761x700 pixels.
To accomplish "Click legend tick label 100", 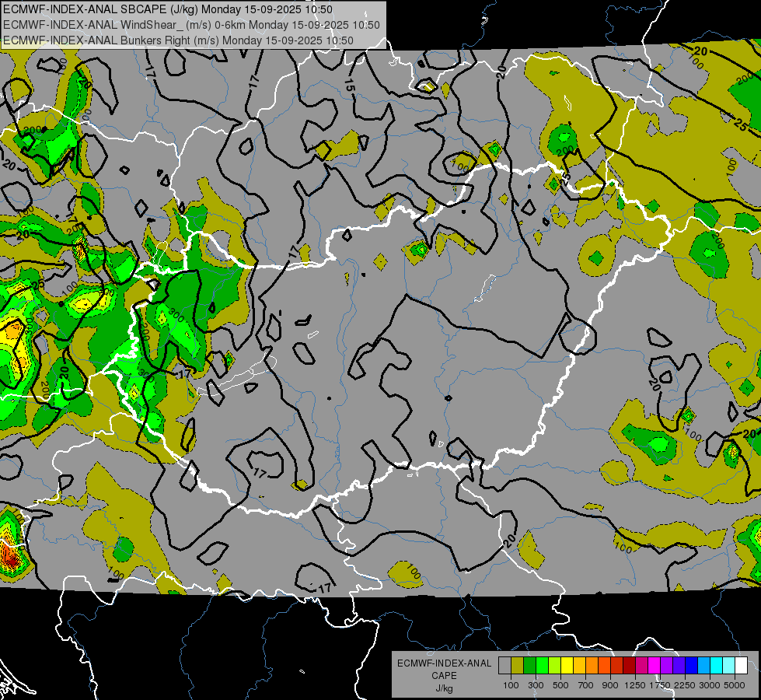I will pos(511,685).
